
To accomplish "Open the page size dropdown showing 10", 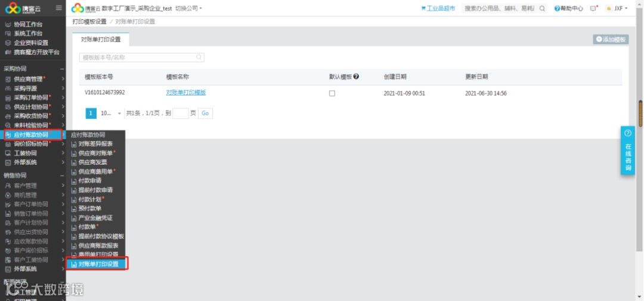I will point(111,113).
